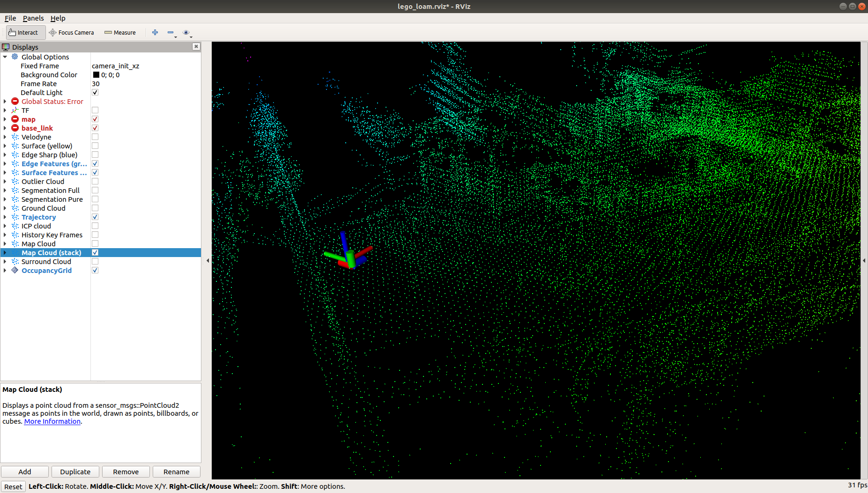This screenshot has height=493, width=868.
Task: Click the Reset button
Action: click(13, 486)
